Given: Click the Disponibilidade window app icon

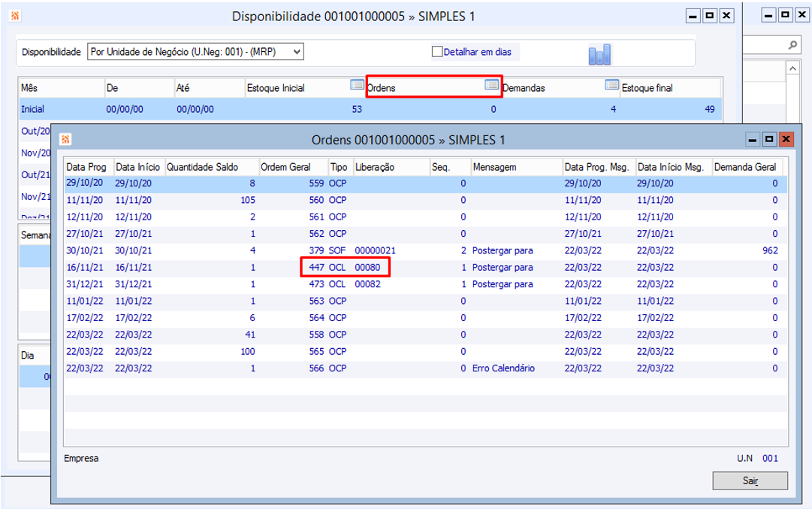Looking at the screenshot, I should coord(15,16).
